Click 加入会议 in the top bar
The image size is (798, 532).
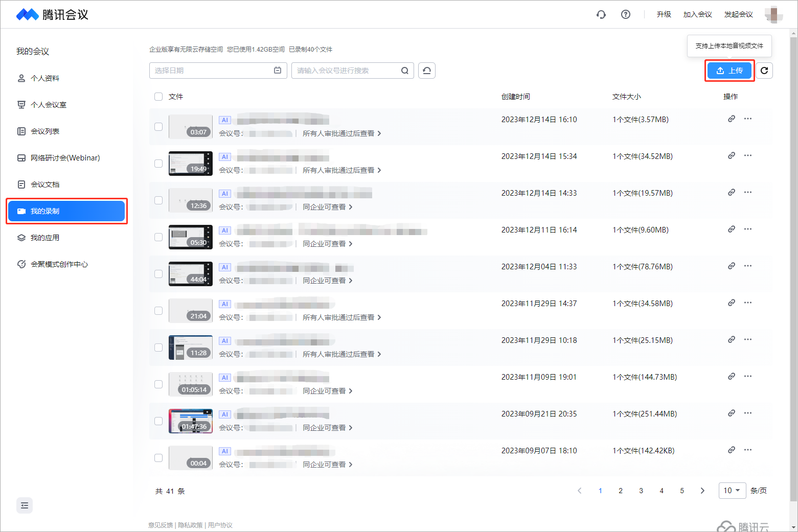[x=697, y=14]
